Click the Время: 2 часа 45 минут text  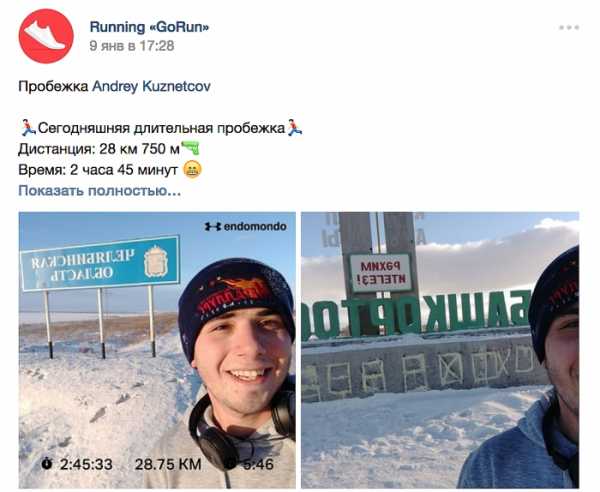pos(98,169)
